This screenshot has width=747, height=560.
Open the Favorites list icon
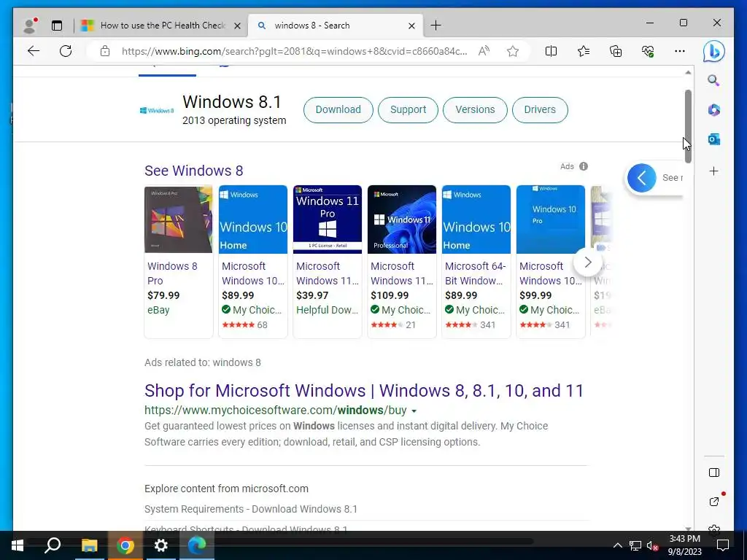(583, 51)
